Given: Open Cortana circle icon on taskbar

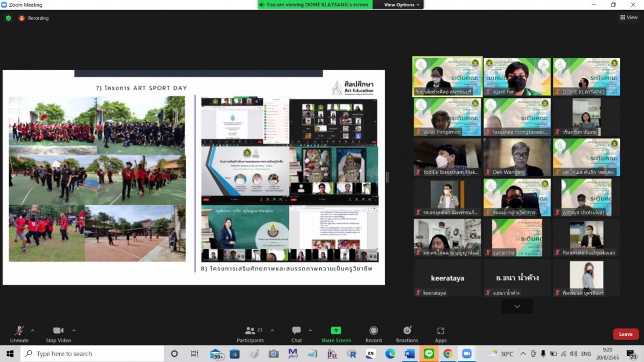Looking at the screenshot, I should (x=174, y=353).
